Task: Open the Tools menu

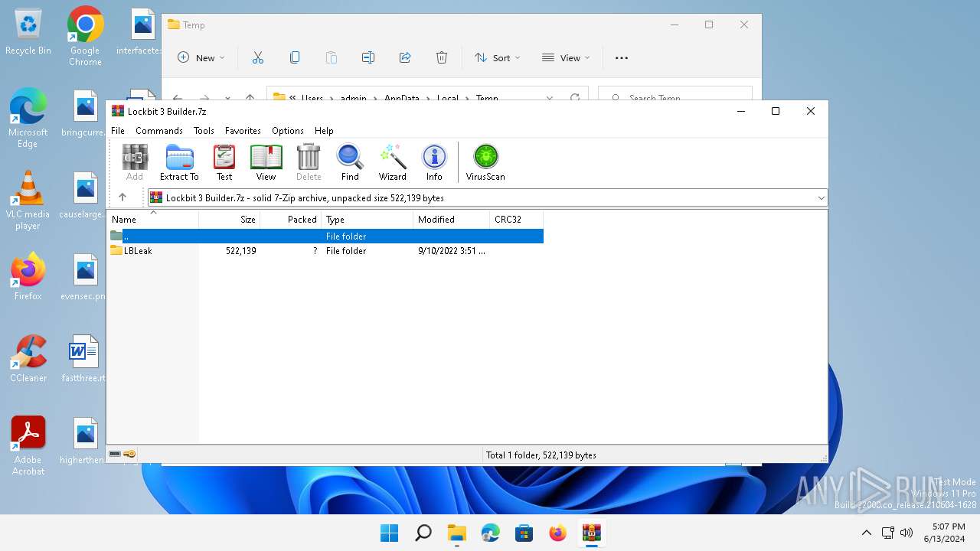Action: pyautogui.click(x=204, y=131)
